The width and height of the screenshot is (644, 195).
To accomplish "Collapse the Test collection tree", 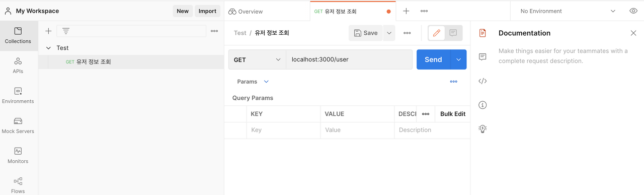I will [48, 48].
